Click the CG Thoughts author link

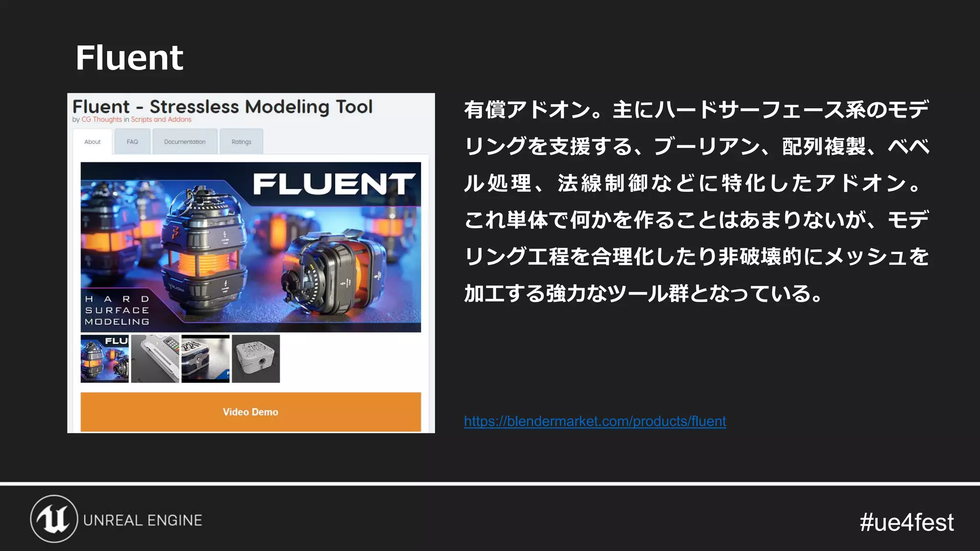click(x=101, y=120)
